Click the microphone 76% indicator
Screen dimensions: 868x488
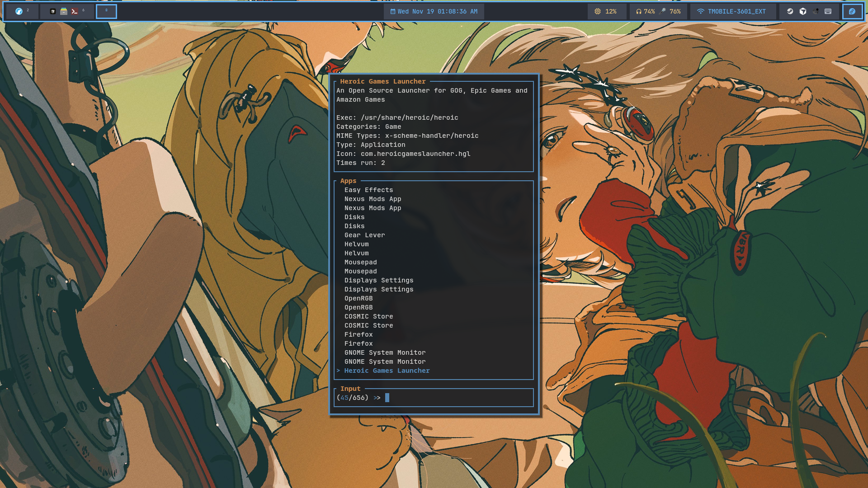[671, 11]
